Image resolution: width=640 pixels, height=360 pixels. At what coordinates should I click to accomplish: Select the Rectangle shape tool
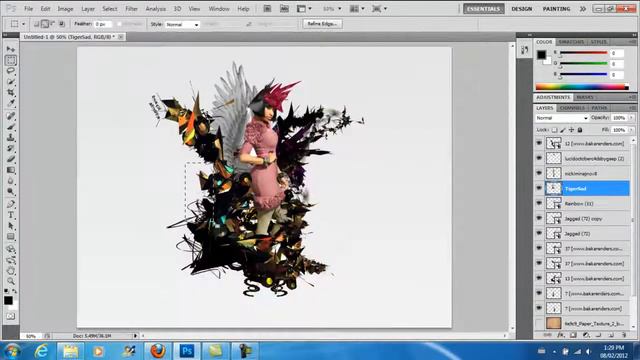pyautogui.click(x=11, y=237)
